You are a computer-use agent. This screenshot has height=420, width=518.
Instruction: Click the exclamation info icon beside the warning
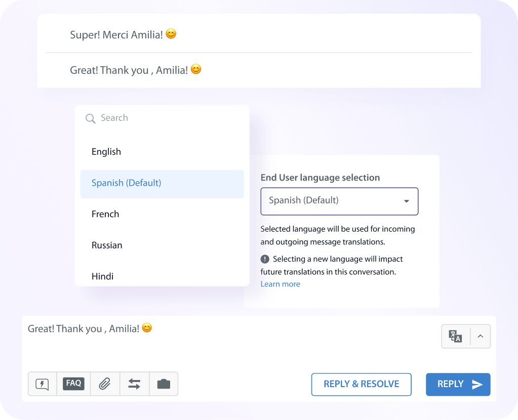click(x=265, y=259)
